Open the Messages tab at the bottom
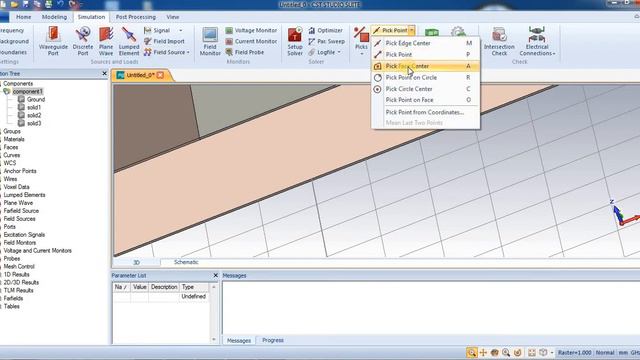Screen dimensions: 640x360 (x=239, y=340)
